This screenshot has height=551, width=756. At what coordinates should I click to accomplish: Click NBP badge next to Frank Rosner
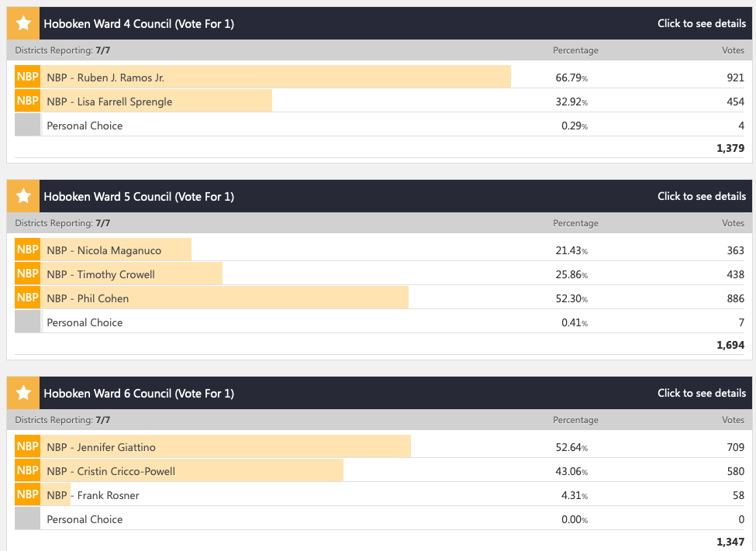coord(27,494)
